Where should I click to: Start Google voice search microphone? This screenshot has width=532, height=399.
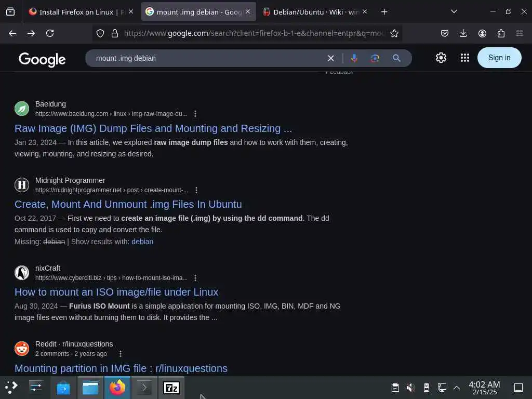point(354,58)
